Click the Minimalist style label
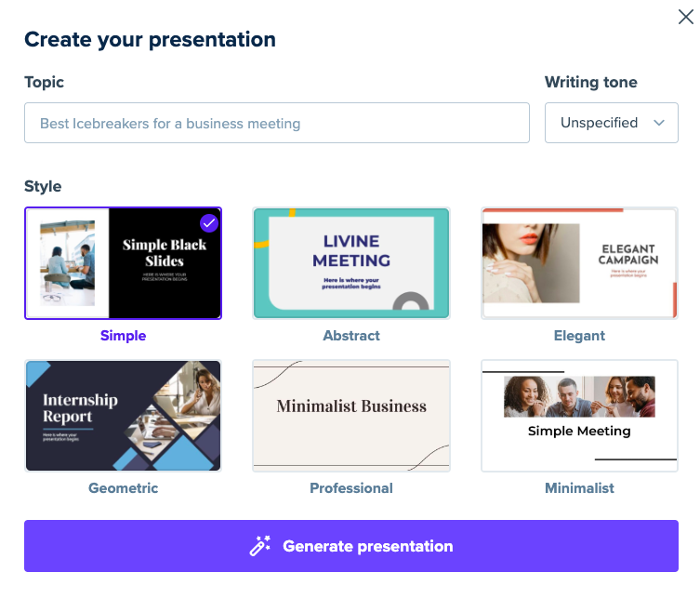 click(x=579, y=488)
